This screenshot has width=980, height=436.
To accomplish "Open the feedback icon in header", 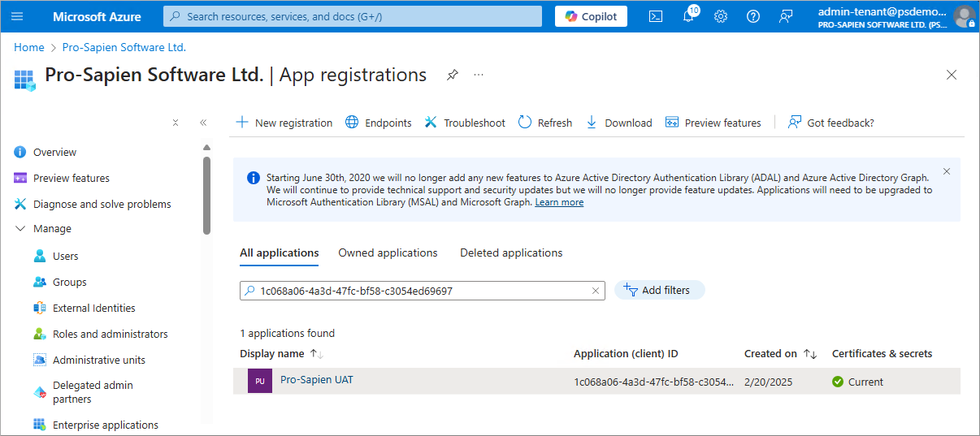I will 786,16.
